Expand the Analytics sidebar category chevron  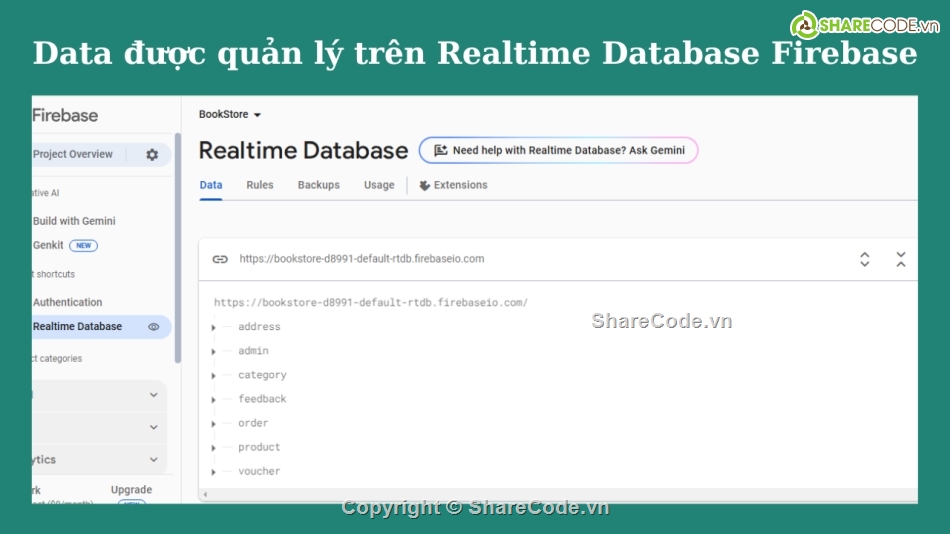click(x=154, y=459)
